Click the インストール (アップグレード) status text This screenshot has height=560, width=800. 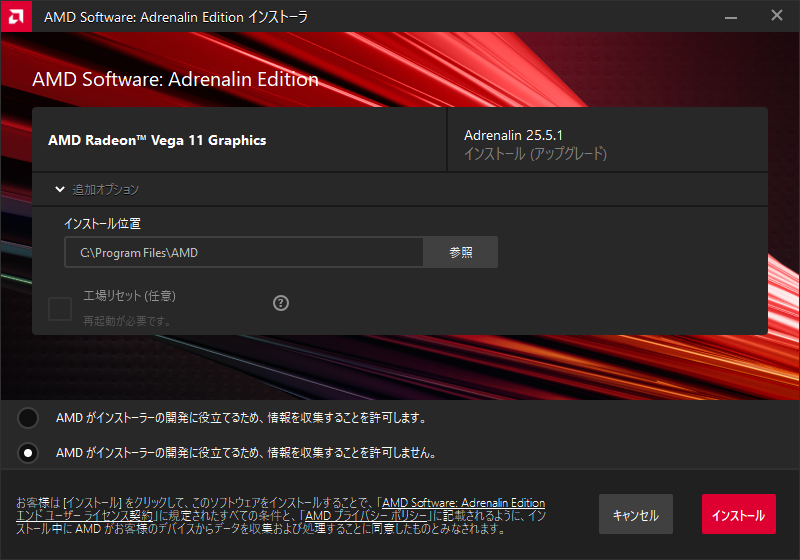(535, 154)
